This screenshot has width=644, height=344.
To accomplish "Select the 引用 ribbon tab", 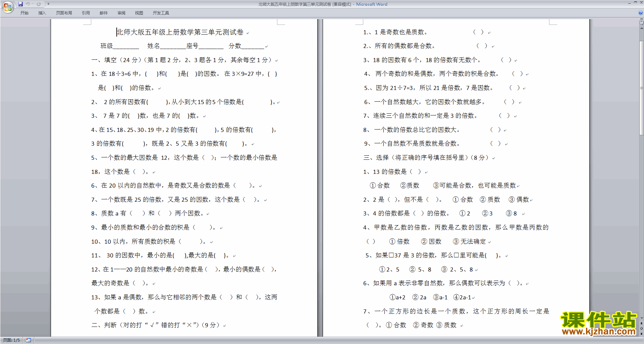I will 86,13.
